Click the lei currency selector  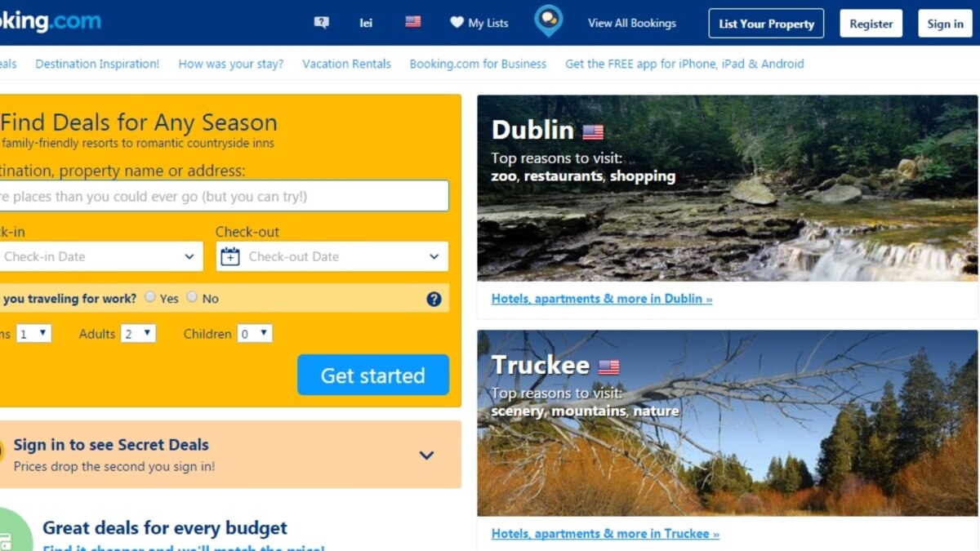click(366, 23)
